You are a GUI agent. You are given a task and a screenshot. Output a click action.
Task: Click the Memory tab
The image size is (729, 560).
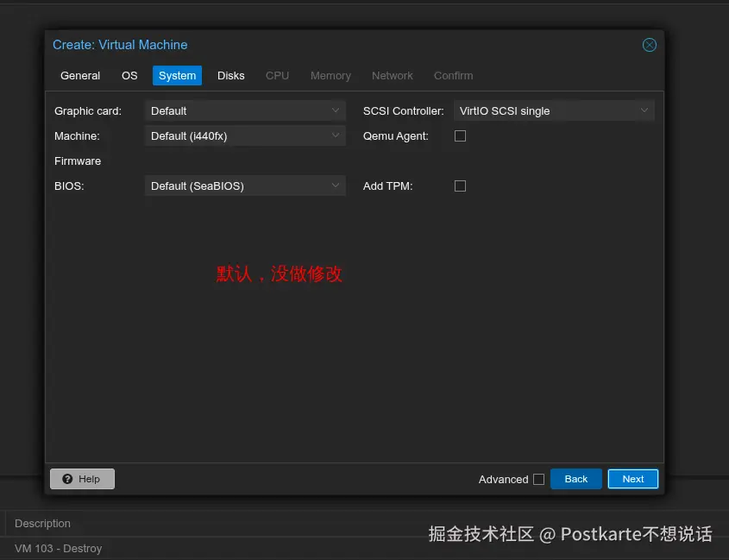(330, 75)
